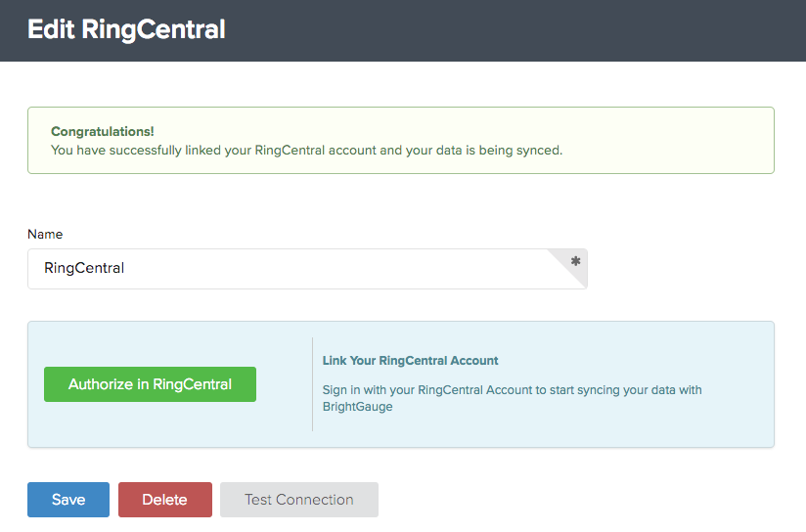Click the required asterisk icon in Name field

click(x=576, y=260)
